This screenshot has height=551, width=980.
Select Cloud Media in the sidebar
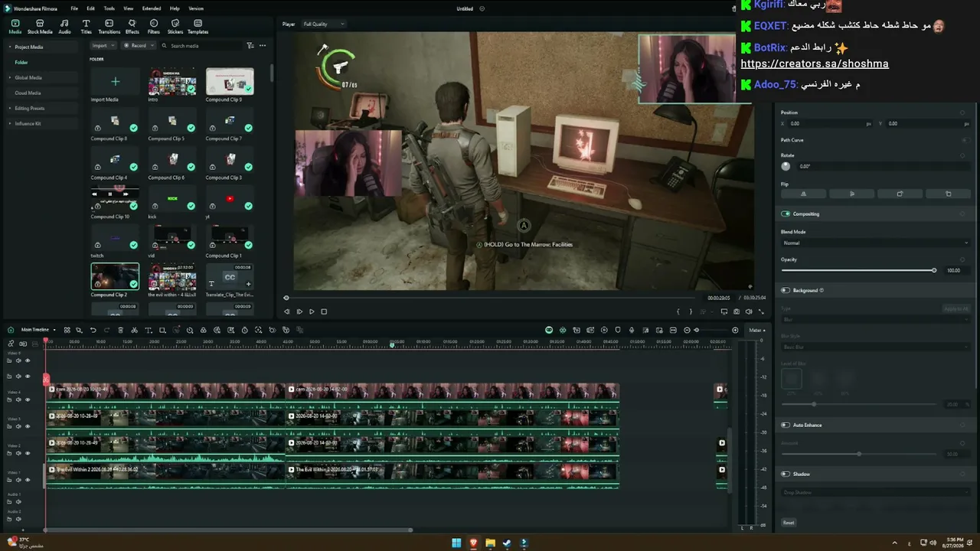click(x=28, y=93)
